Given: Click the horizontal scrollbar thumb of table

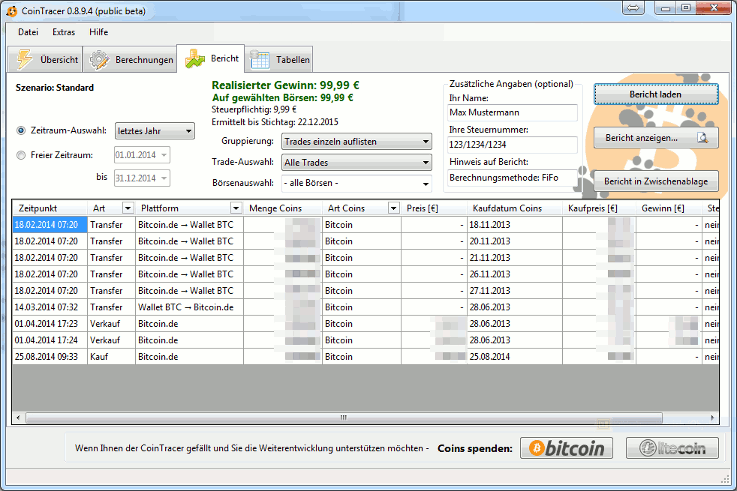Looking at the screenshot, I should [344, 417].
